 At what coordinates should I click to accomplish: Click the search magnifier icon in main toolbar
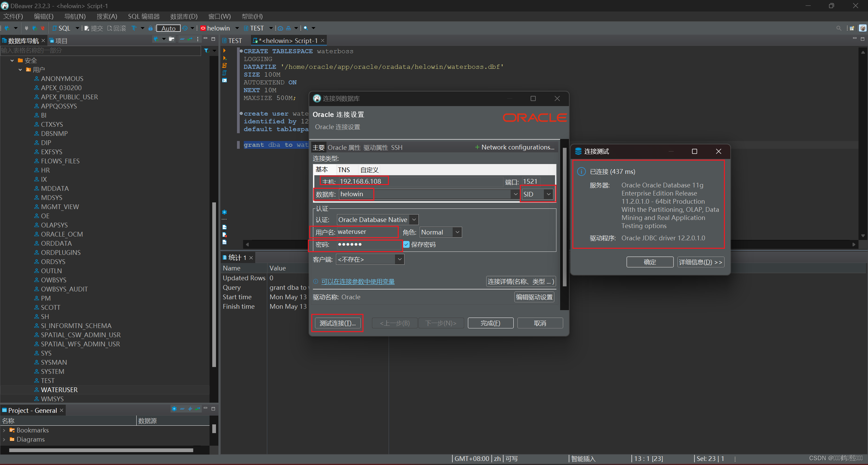(306, 28)
